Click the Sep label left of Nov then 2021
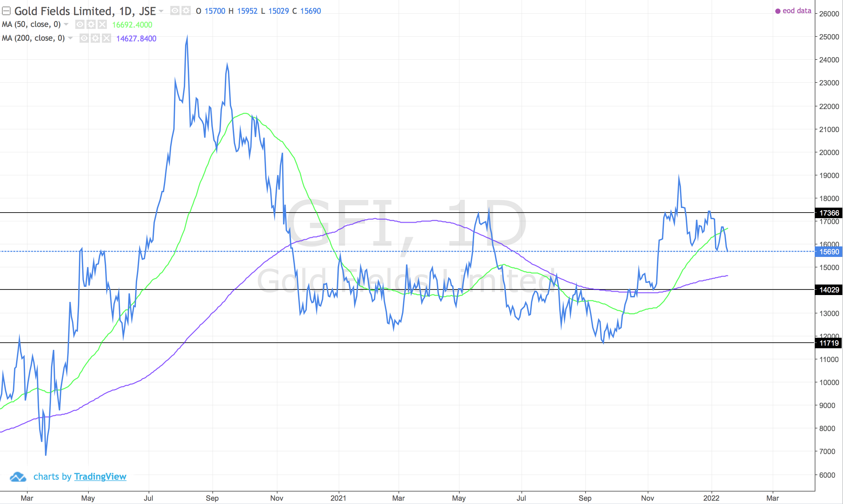This screenshot has height=504, width=843. [x=212, y=498]
